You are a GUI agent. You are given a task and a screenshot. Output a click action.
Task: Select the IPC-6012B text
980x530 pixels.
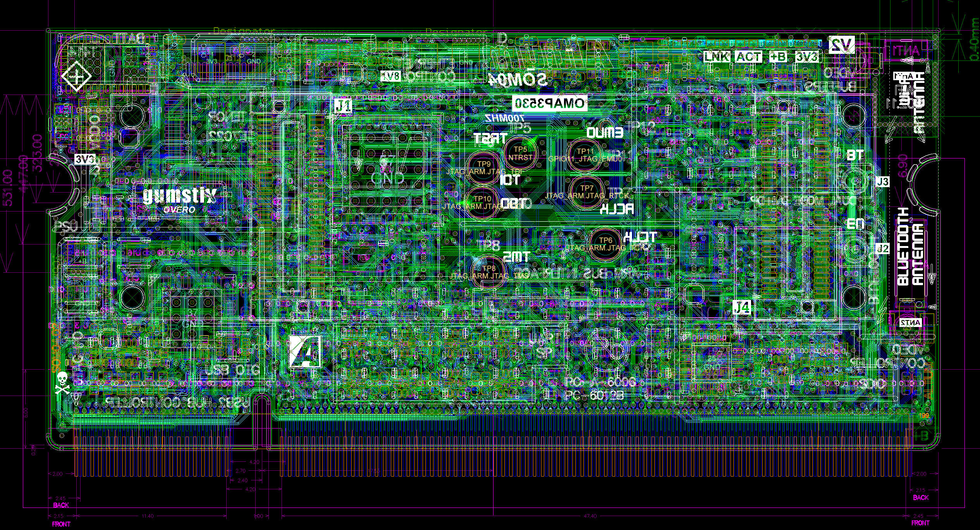[x=595, y=396]
